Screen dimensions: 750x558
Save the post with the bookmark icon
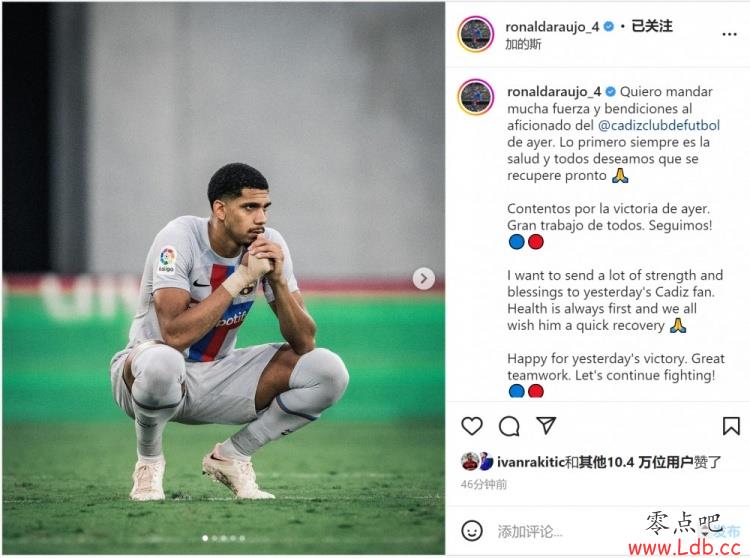pos(731,426)
